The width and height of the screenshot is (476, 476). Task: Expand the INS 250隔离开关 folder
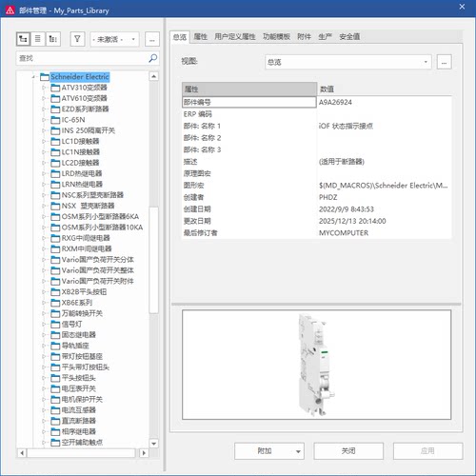(44, 130)
